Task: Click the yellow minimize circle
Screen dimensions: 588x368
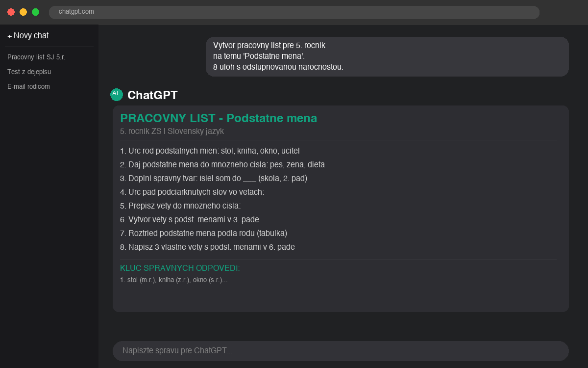Action: pyautogui.click(x=23, y=12)
